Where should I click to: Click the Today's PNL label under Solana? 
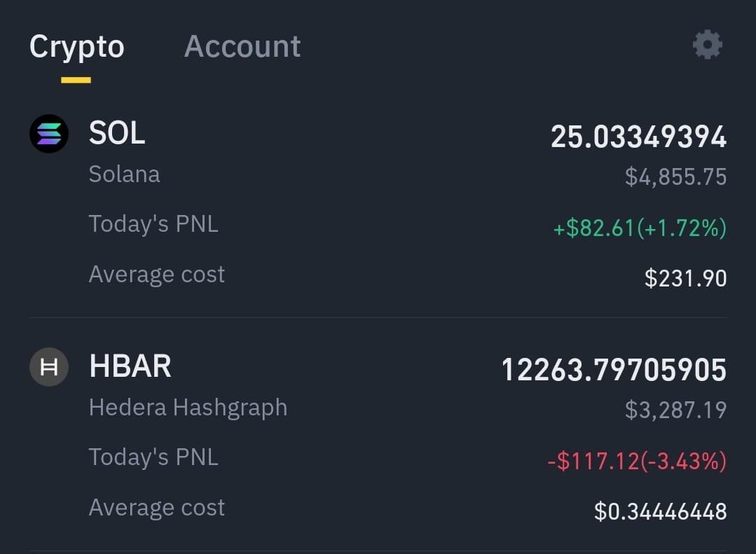click(153, 224)
